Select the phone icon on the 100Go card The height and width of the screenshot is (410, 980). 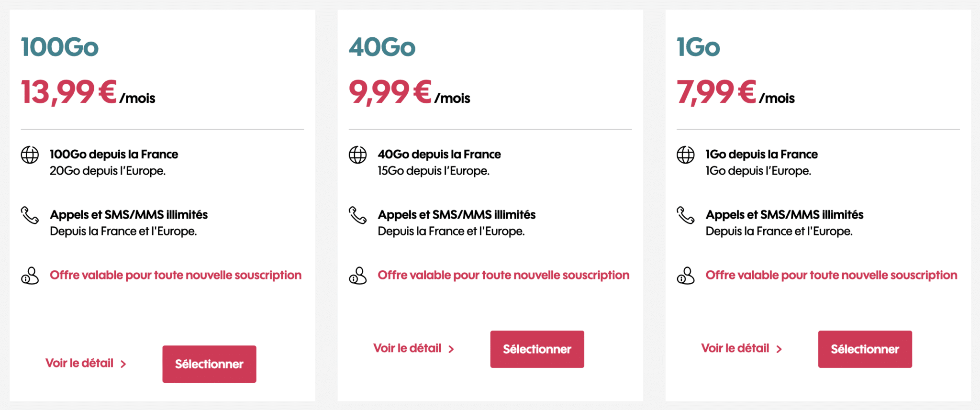tap(30, 215)
